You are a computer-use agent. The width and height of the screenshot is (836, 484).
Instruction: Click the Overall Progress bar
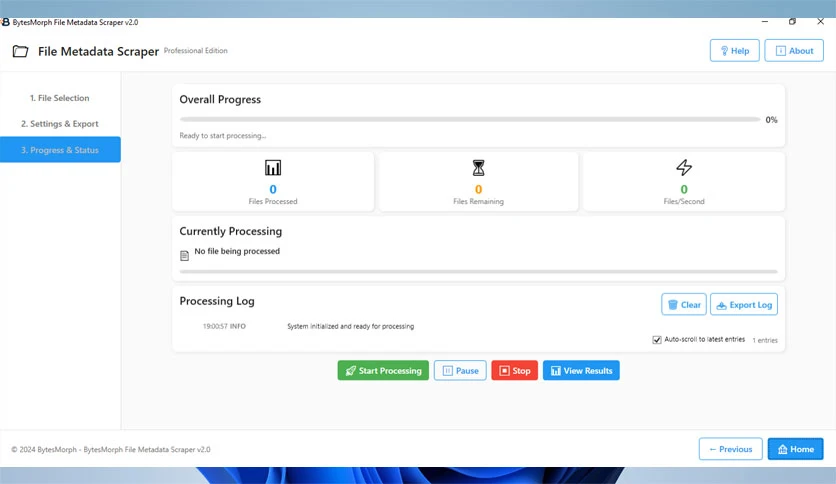click(470, 119)
